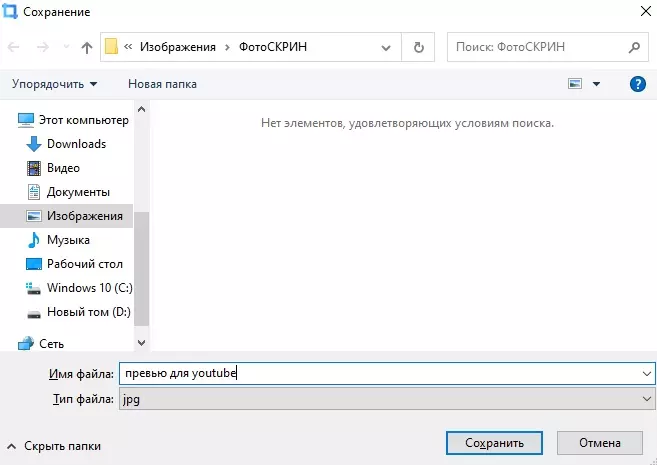Select Этот компьютер in the tree
Screen dimensions: 657x465
[x=73, y=120]
